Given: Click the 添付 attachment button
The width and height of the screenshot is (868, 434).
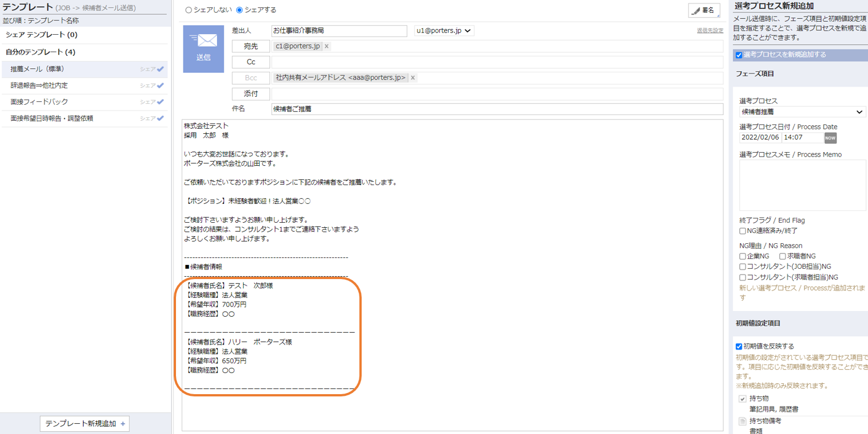Looking at the screenshot, I should tap(251, 94).
